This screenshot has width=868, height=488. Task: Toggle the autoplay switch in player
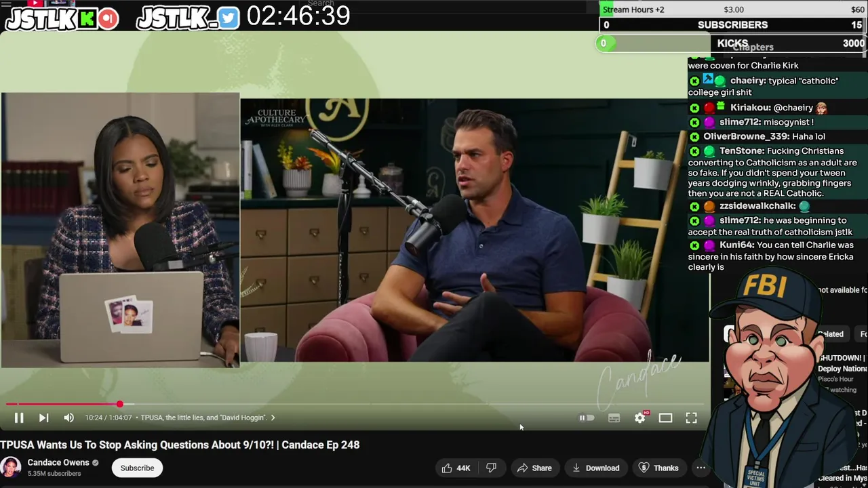coord(587,418)
